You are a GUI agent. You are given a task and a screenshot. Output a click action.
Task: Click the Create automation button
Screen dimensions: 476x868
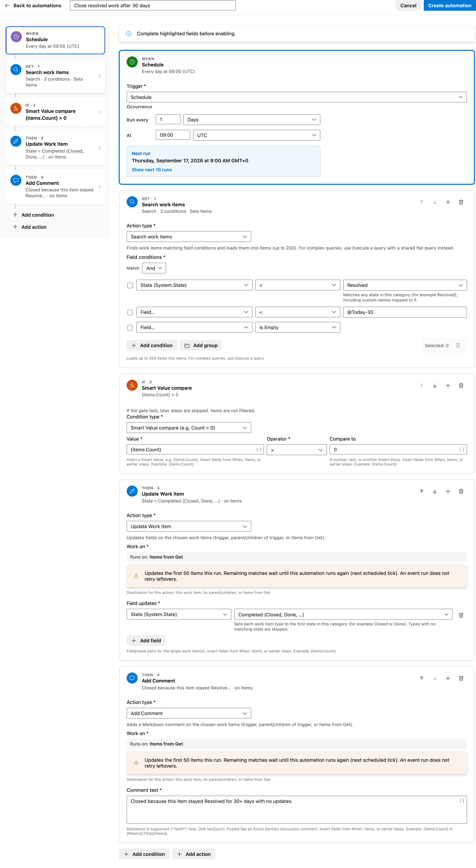[449, 5]
